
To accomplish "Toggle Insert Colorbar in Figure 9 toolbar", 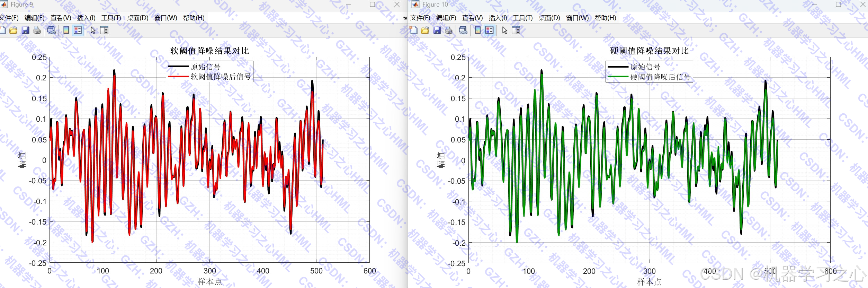I will pos(66,30).
